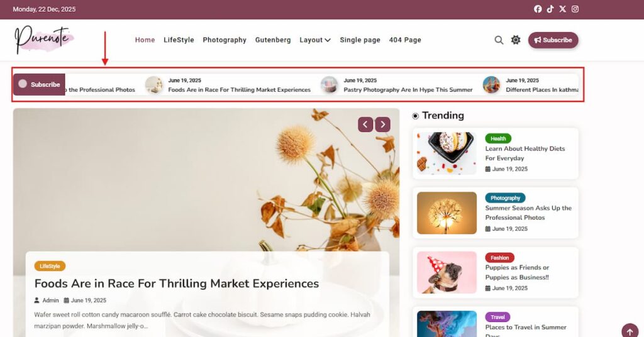Click the Subscribe button in header
This screenshot has height=337, width=644.
[x=553, y=40]
